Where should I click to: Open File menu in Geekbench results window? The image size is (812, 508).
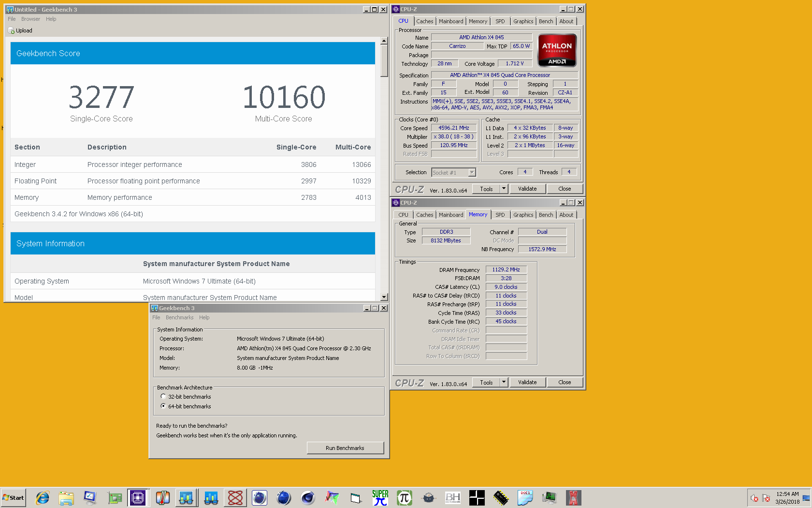pos(12,19)
